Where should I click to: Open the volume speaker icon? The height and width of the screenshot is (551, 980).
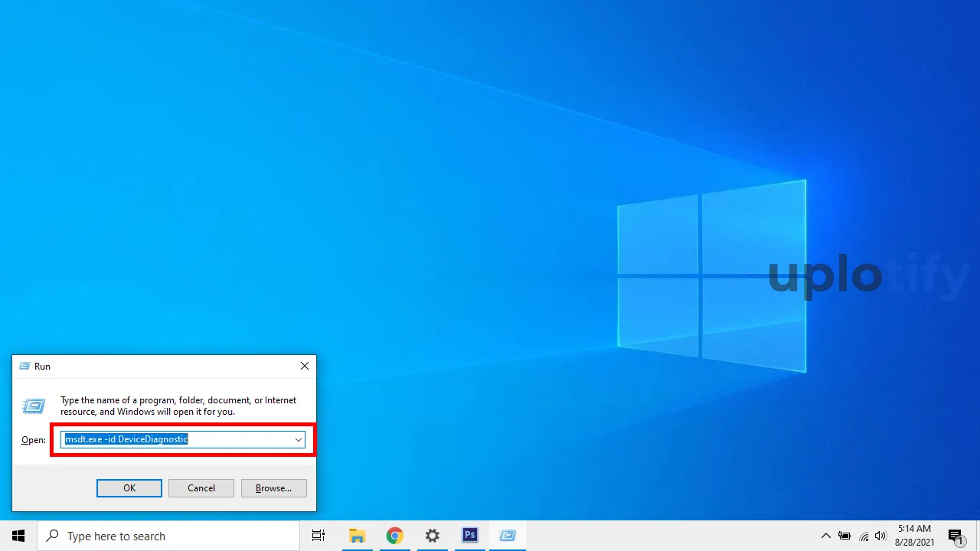point(880,536)
